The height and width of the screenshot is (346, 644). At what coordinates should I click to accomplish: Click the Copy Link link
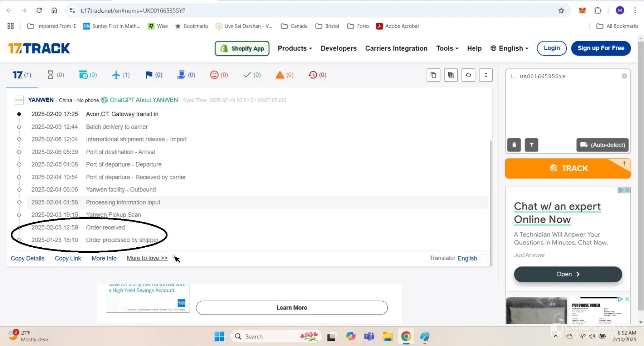pyautogui.click(x=68, y=258)
